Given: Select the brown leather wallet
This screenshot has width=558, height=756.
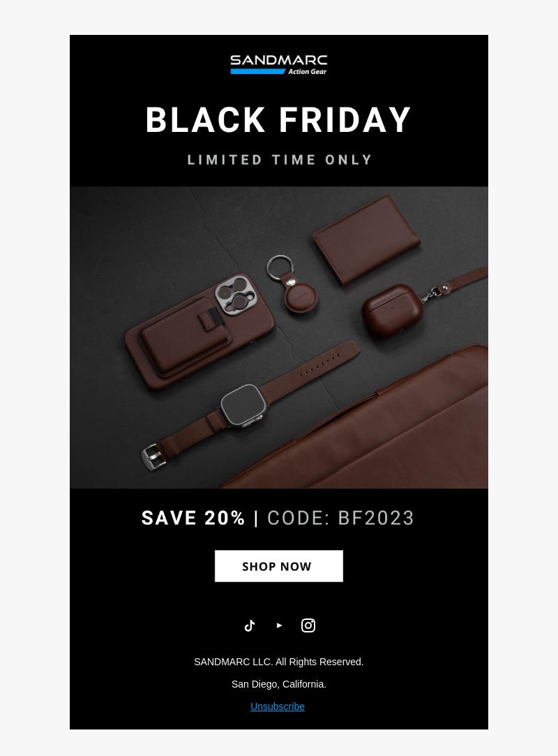Looking at the screenshot, I should pos(367,239).
